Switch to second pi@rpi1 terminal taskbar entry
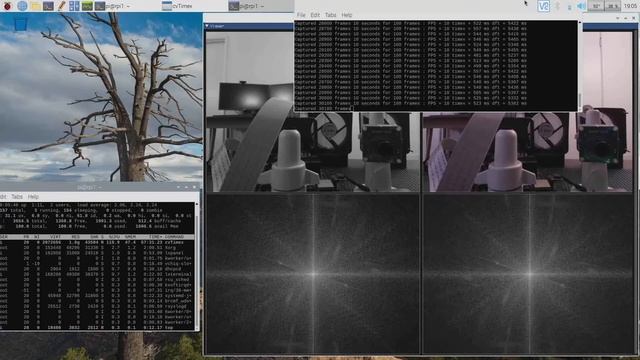The width and height of the screenshot is (640, 360). (246, 6)
